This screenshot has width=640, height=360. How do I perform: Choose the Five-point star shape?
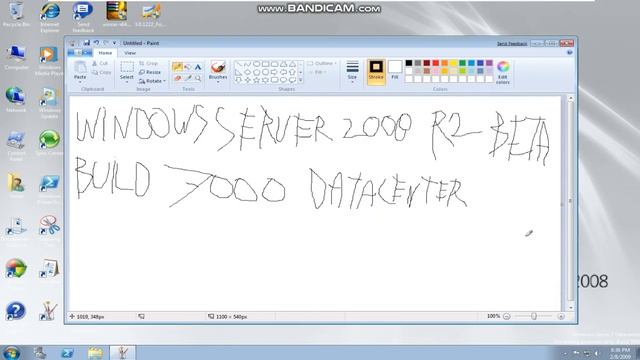coord(257,80)
